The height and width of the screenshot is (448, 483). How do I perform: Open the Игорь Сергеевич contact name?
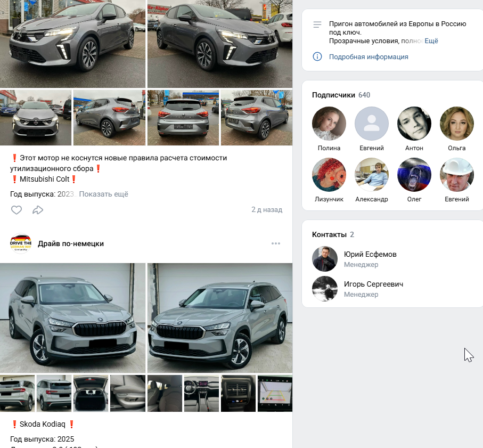pyautogui.click(x=373, y=284)
